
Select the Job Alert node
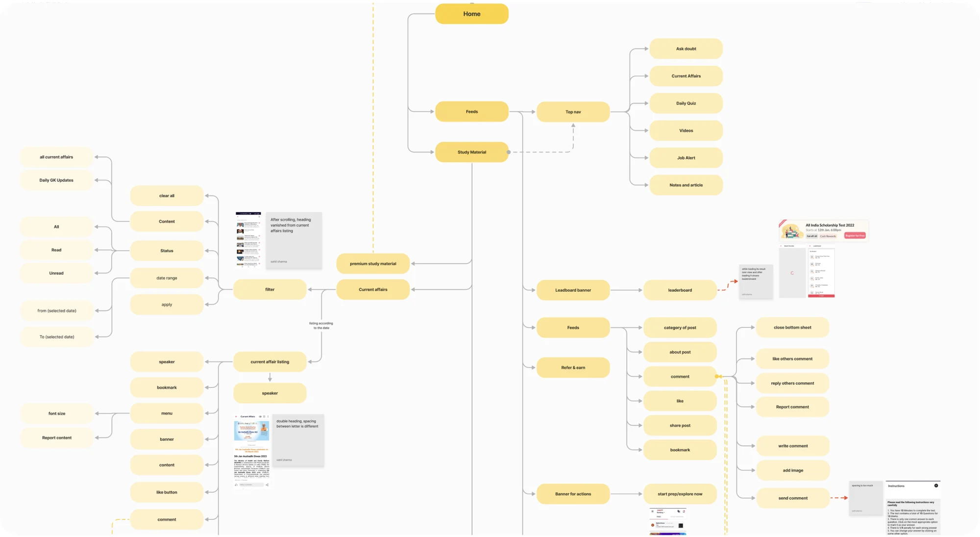tap(686, 157)
